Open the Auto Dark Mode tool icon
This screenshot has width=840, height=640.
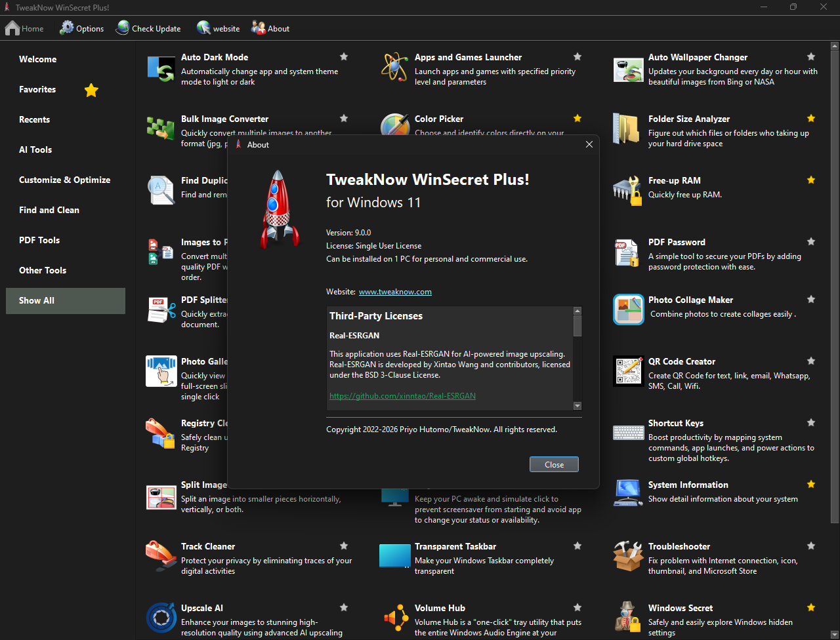[x=161, y=69]
